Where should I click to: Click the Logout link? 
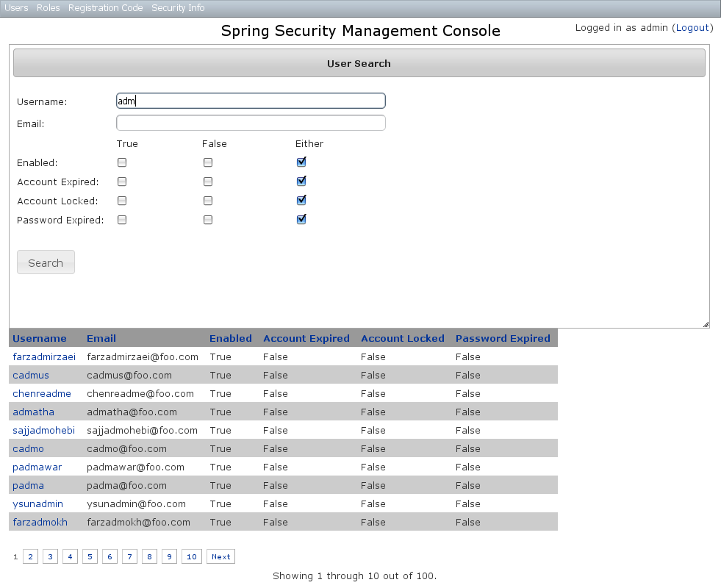tap(692, 28)
